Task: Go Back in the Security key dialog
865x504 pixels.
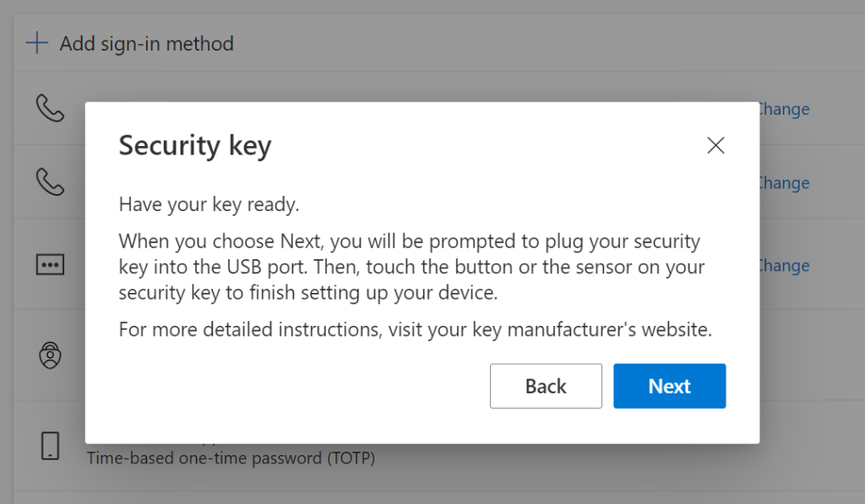Action: coord(546,386)
